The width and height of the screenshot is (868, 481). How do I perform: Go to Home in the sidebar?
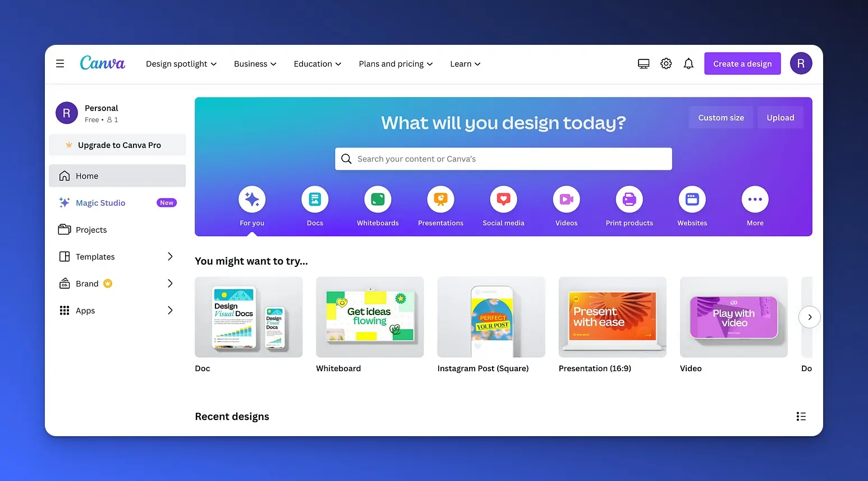[117, 176]
